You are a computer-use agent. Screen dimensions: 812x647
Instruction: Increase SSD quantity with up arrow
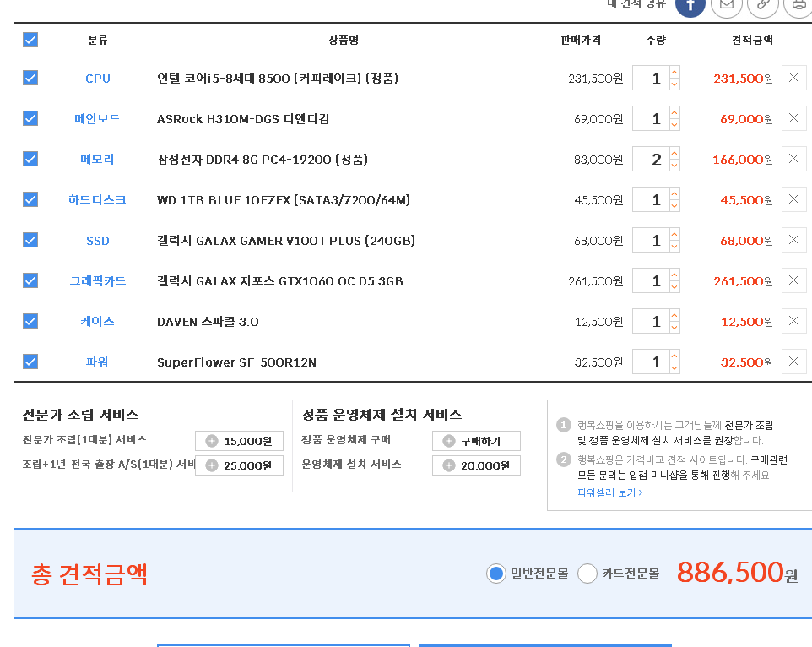click(674, 234)
